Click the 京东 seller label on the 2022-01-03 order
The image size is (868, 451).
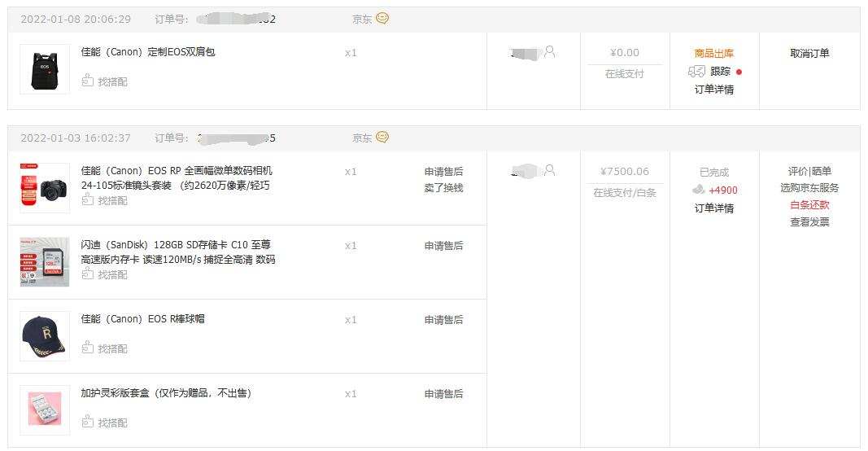362,138
